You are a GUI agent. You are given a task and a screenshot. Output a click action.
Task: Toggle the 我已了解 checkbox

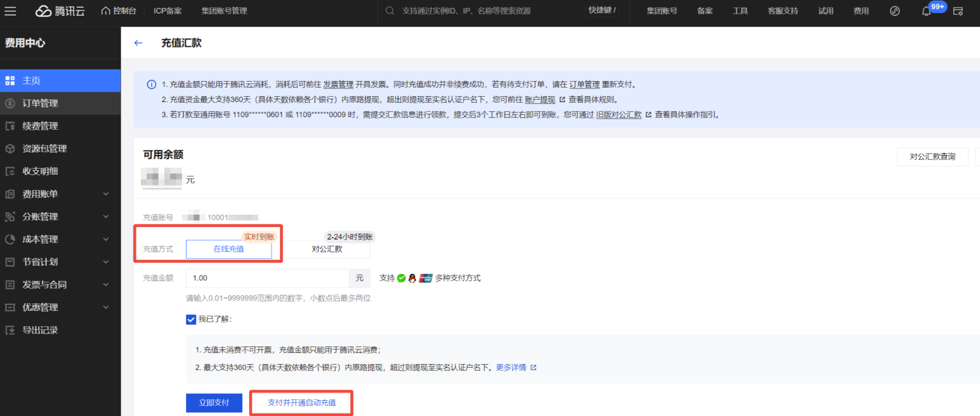pyautogui.click(x=191, y=319)
